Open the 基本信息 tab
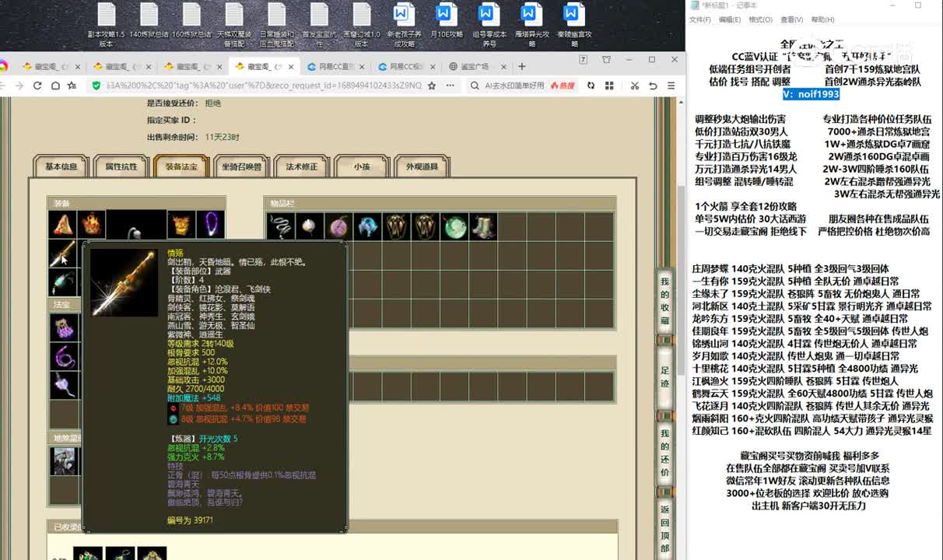 click(x=61, y=166)
